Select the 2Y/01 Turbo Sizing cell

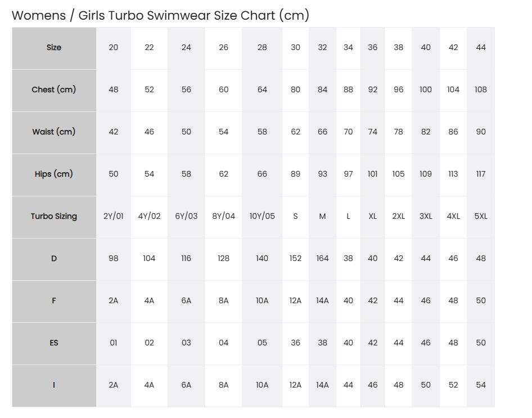(x=114, y=217)
